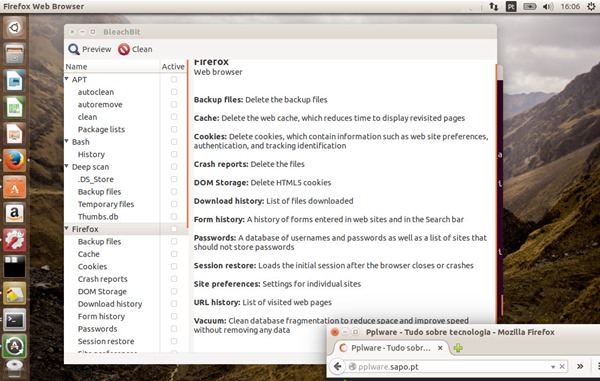The image size is (600, 381).
Task: Open new tab with green plus
Action: pyautogui.click(x=458, y=348)
